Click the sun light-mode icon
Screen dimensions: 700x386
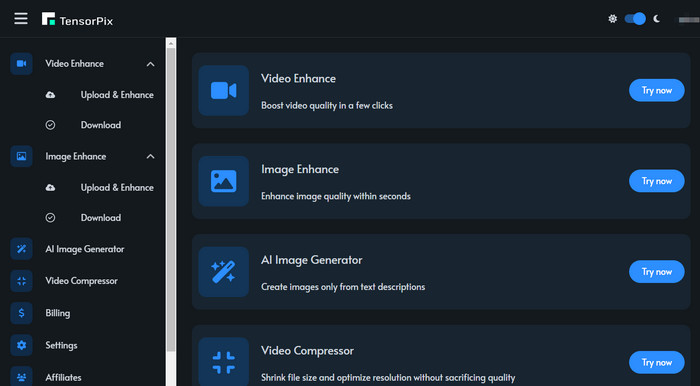[x=612, y=19]
